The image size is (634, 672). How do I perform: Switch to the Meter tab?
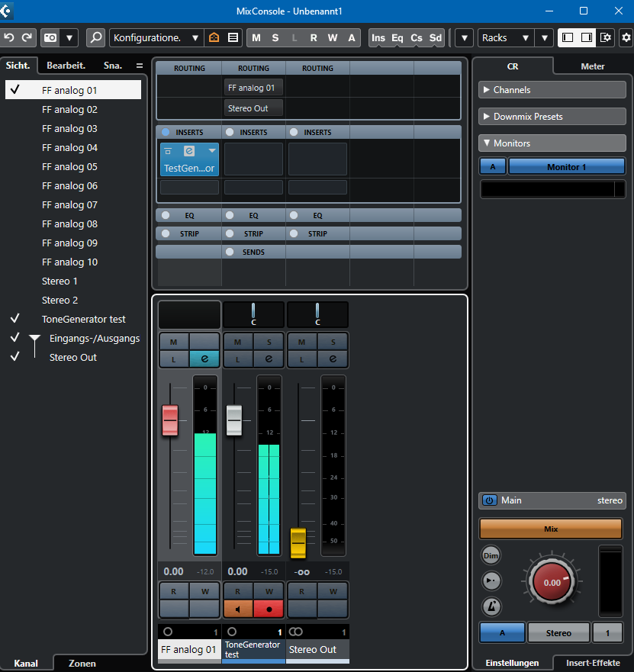[x=592, y=66]
